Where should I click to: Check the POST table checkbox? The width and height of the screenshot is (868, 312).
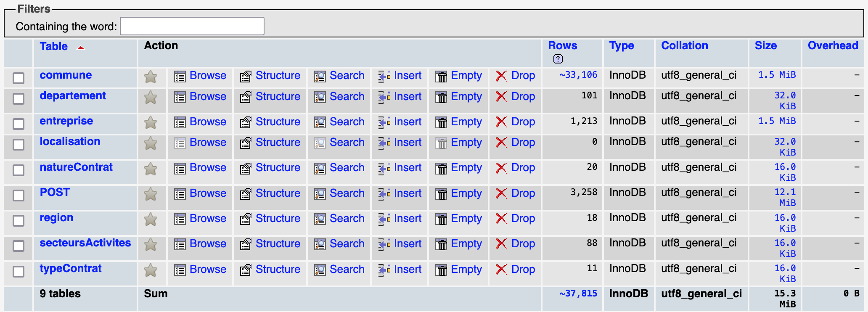(x=19, y=196)
